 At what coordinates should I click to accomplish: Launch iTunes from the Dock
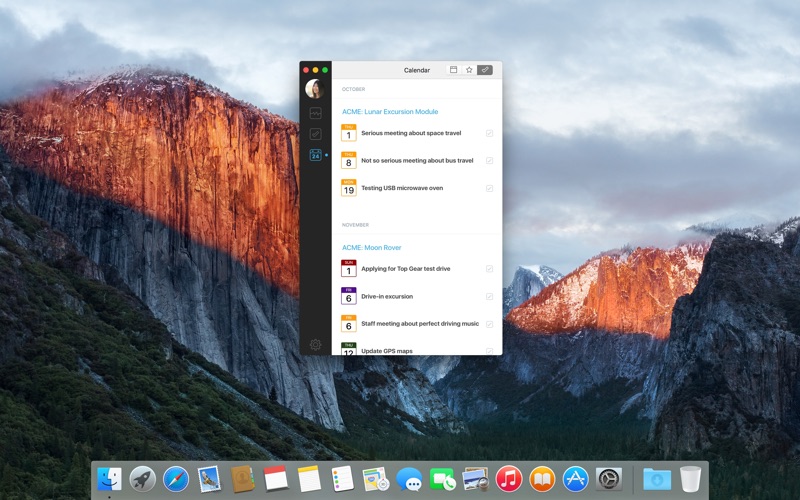509,480
